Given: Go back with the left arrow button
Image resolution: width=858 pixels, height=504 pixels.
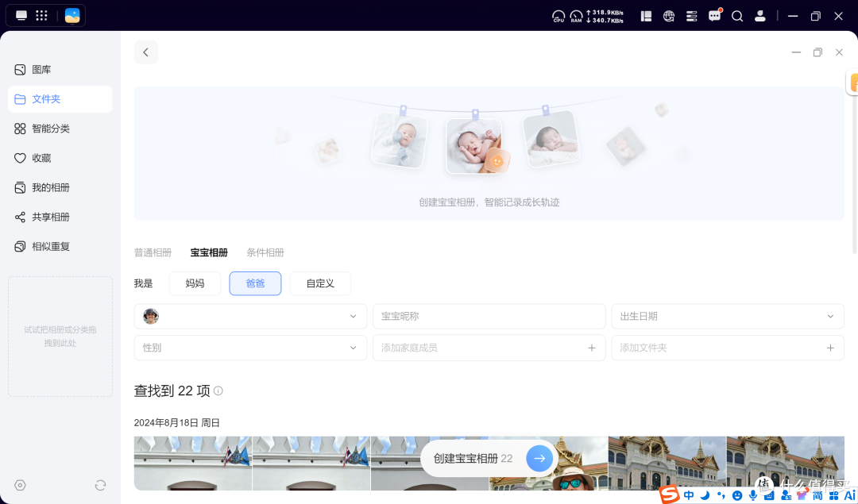Looking at the screenshot, I should point(146,52).
